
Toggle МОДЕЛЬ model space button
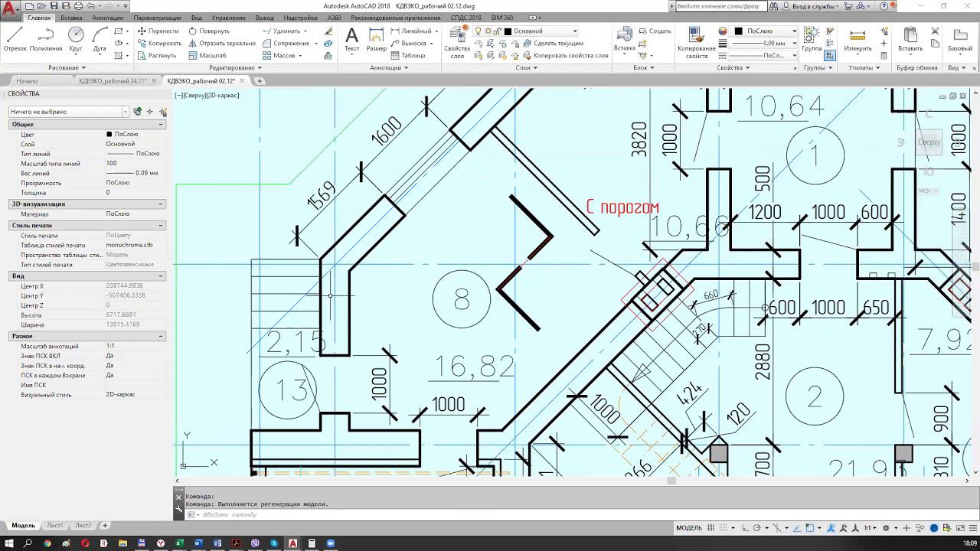click(x=689, y=528)
